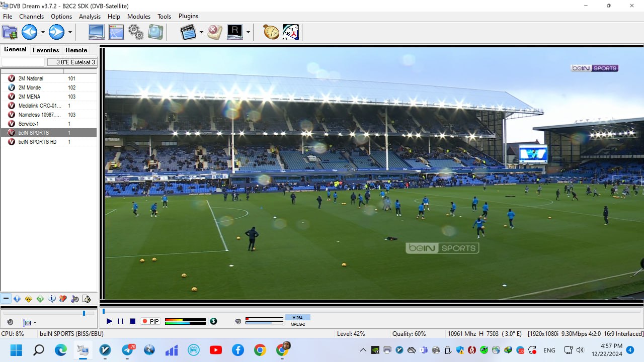Select the Service-1 channel
The height and width of the screenshot is (362, 644).
pos(48,124)
